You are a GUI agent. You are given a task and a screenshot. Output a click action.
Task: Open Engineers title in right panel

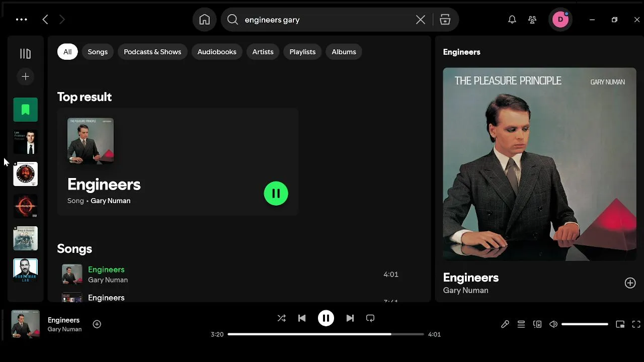(x=471, y=278)
